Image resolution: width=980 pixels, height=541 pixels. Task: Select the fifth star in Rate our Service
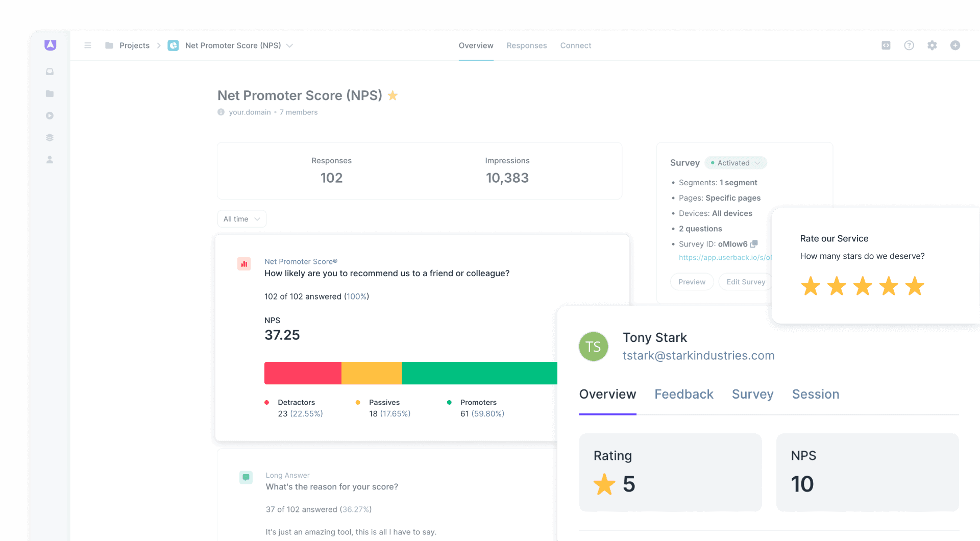pyautogui.click(x=915, y=286)
